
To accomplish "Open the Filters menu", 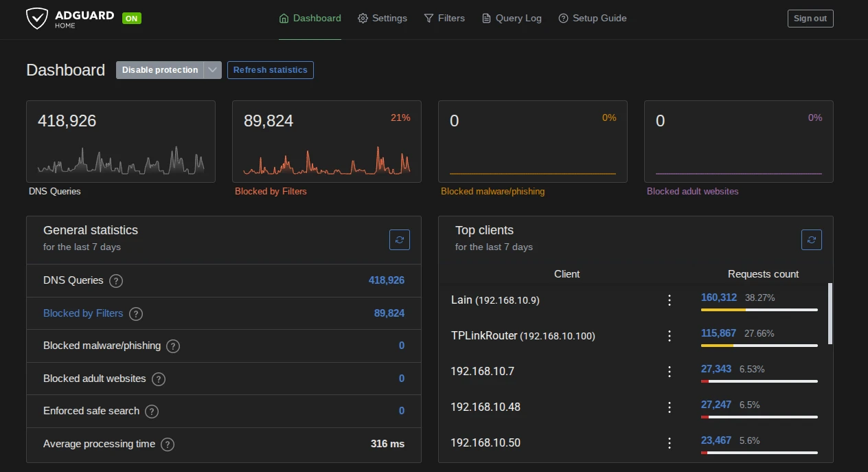I will [444, 19].
